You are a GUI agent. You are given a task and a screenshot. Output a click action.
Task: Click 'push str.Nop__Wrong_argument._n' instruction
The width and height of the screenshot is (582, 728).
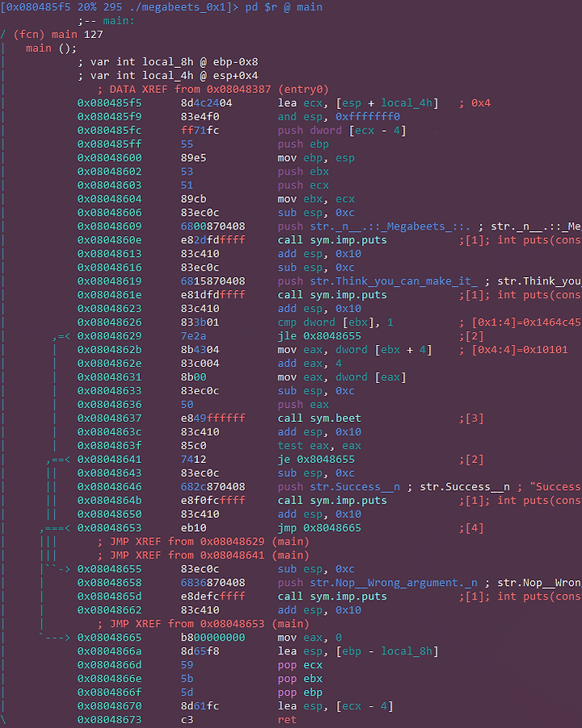(377, 583)
